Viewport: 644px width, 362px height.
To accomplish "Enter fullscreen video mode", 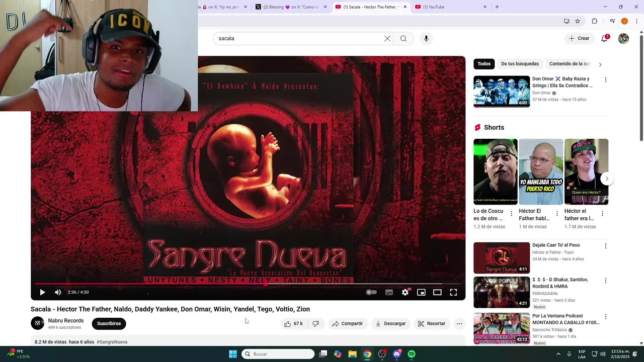I will (453, 292).
